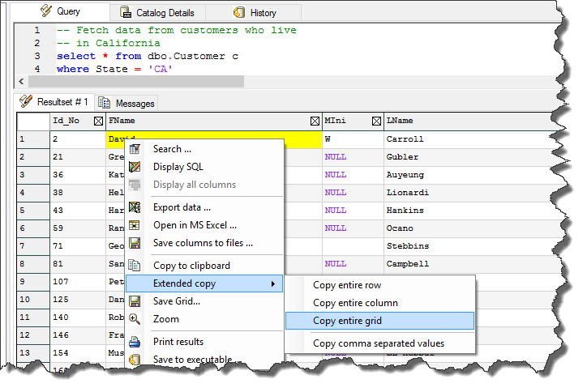587x392 pixels.
Task: Click the Save columns to files icon
Action: [x=135, y=243]
